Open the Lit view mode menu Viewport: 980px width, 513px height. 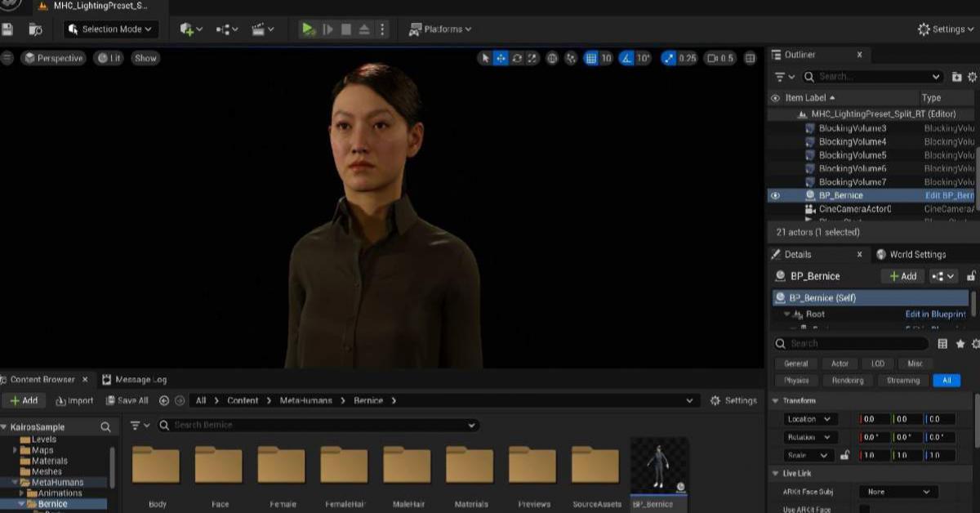coord(109,58)
